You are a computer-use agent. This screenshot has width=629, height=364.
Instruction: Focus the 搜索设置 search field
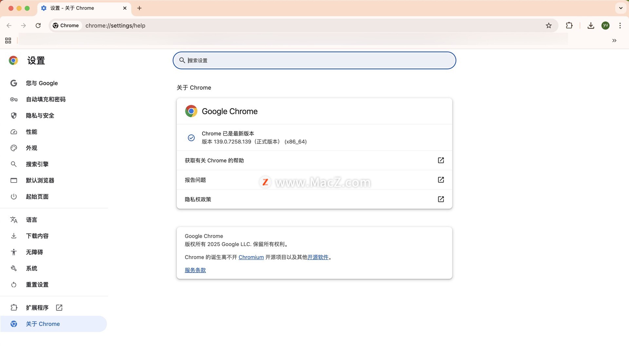coord(314,60)
